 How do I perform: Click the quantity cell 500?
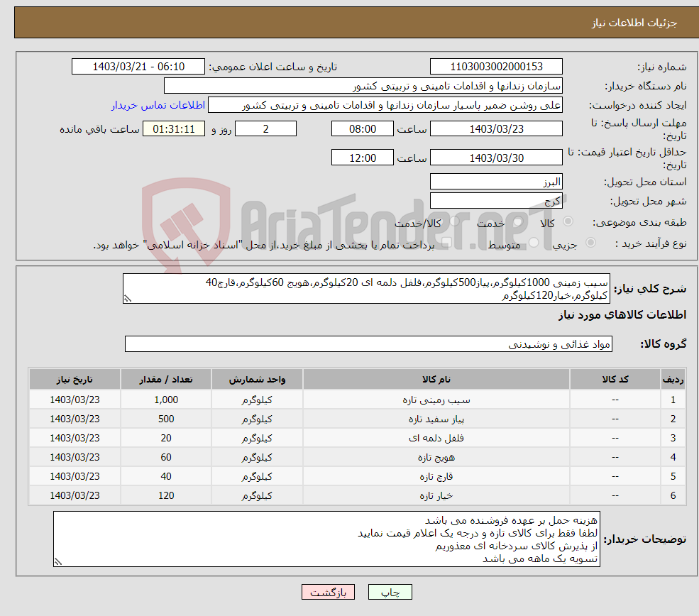click(166, 419)
